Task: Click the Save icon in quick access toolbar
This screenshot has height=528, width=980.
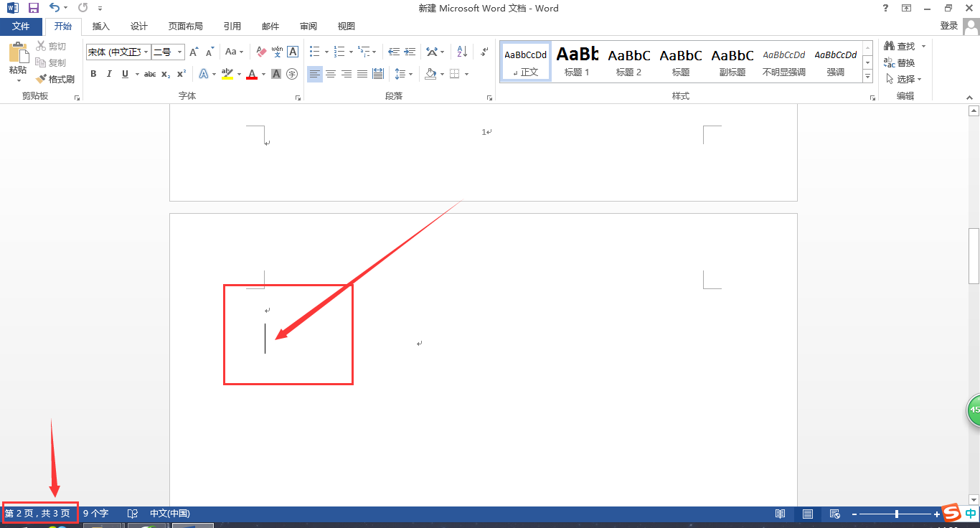Action: pyautogui.click(x=34, y=8)
